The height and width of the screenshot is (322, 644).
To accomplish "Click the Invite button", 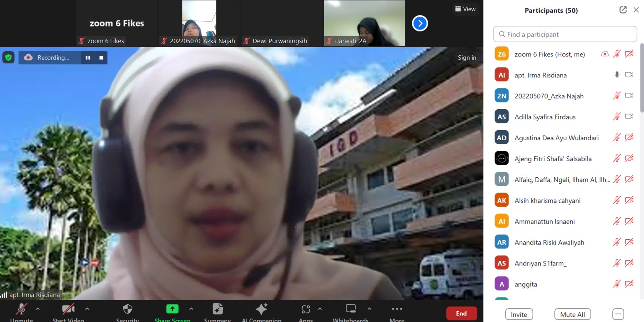I will click(519, 314).
